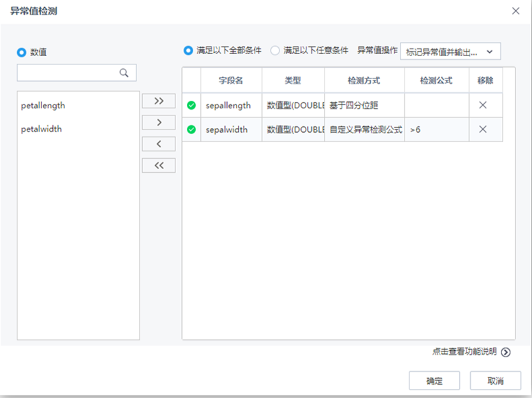The height and width of the screenshot is (398, 532).
Task: Click the circled arrow icon next to 功能说明
Action: tap(505, 352)
